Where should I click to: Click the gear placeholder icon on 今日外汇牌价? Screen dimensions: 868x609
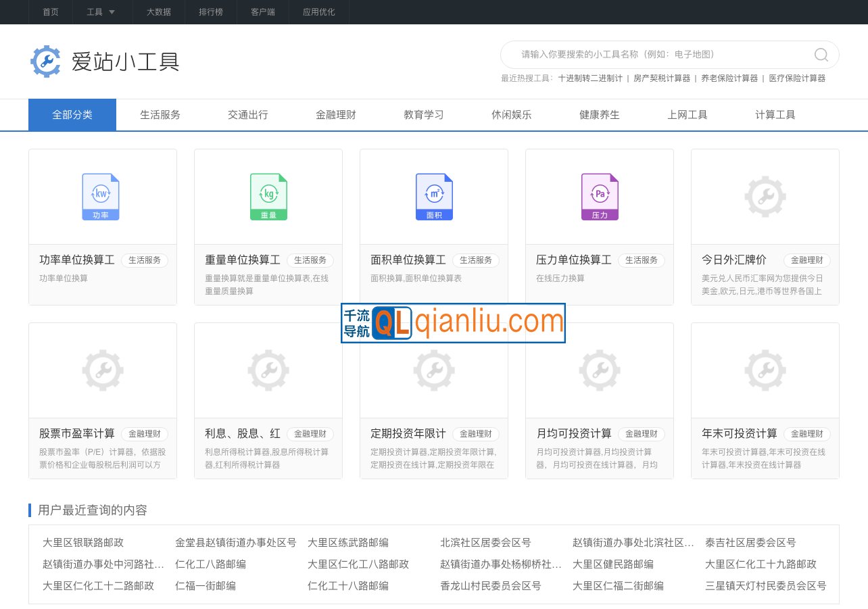[765, 197]
